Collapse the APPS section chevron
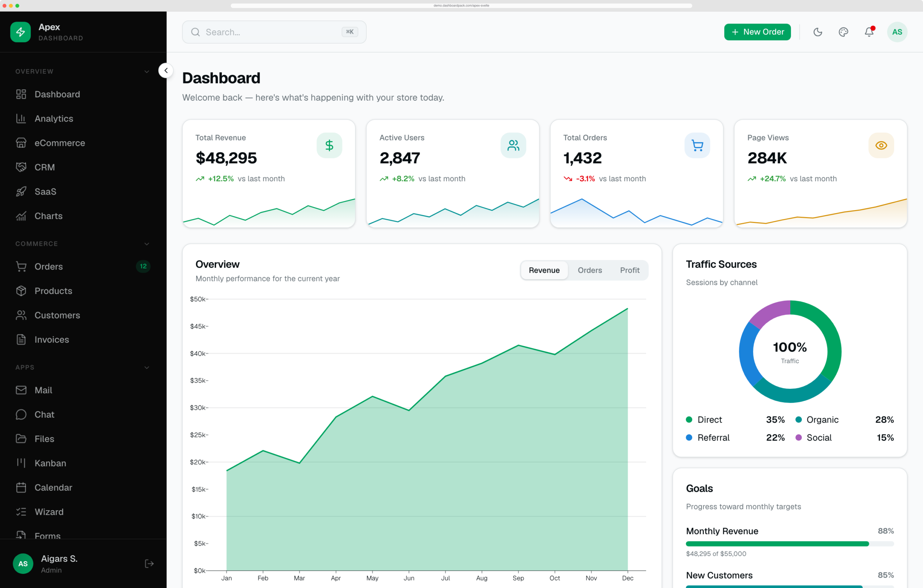923x588 pixels. coord(147,367)
